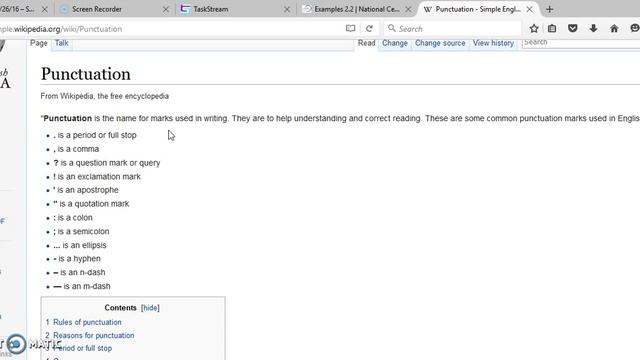Open the View history tab

(x=493, y=43)
